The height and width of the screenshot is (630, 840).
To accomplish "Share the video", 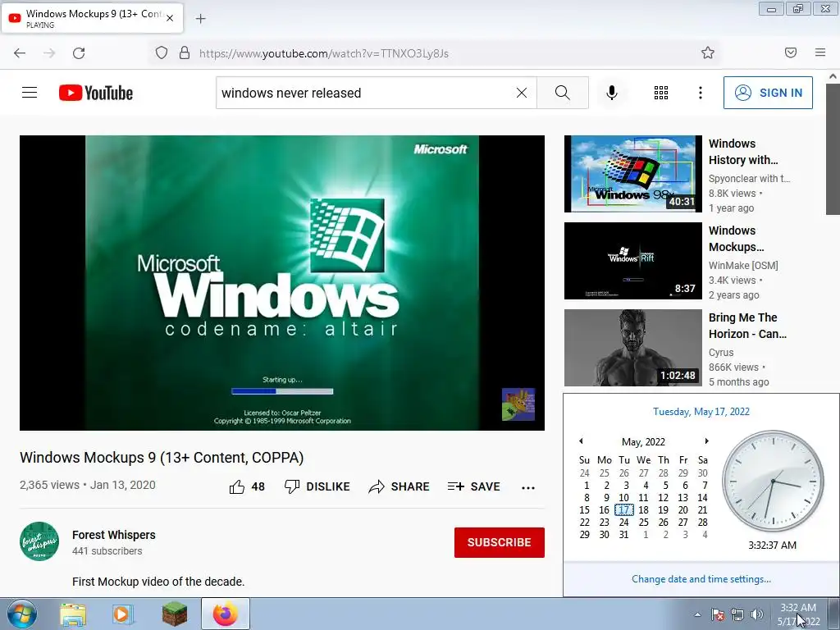I will pyautogui.click(x=399, y=486).
